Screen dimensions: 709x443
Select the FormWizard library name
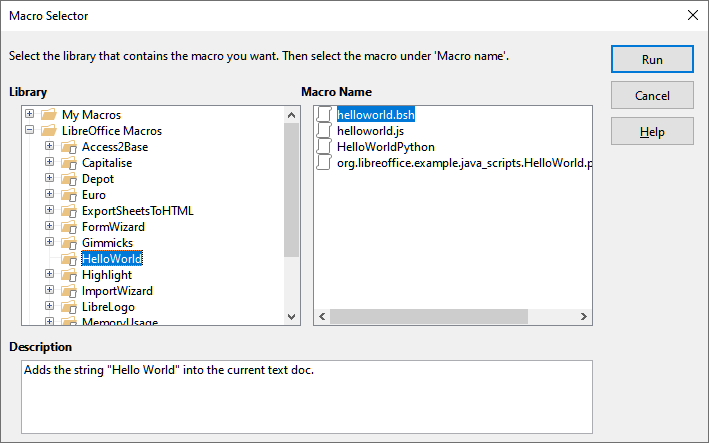113,227
